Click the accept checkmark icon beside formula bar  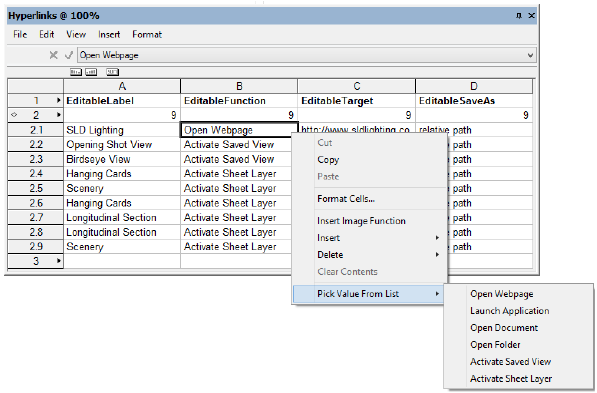(x=69, y=55)
